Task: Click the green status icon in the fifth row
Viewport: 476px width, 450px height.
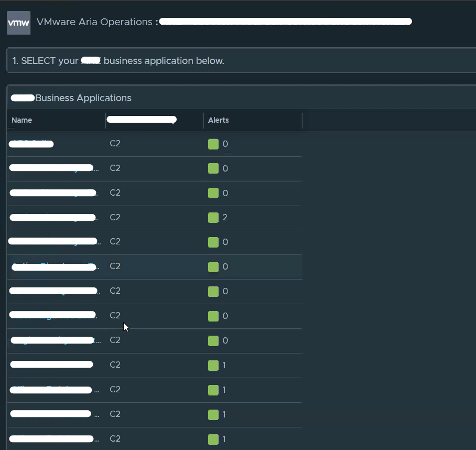Action: (213, 242)
